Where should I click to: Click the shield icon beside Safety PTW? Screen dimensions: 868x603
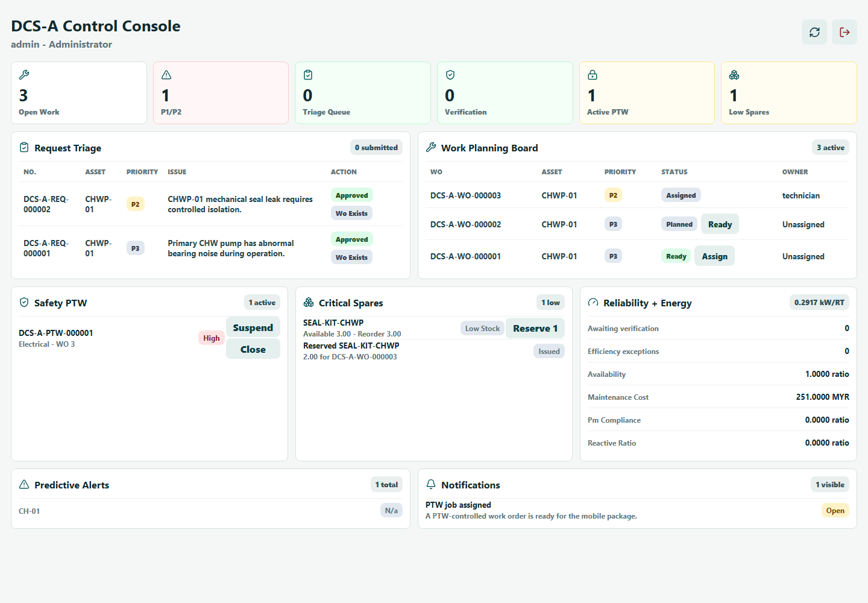click(x=24, y=303)
